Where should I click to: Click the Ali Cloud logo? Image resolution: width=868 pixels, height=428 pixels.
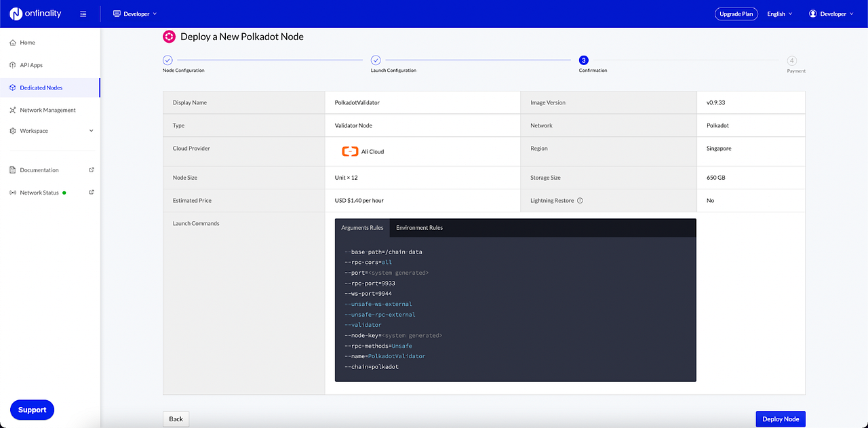pos(350,151)
